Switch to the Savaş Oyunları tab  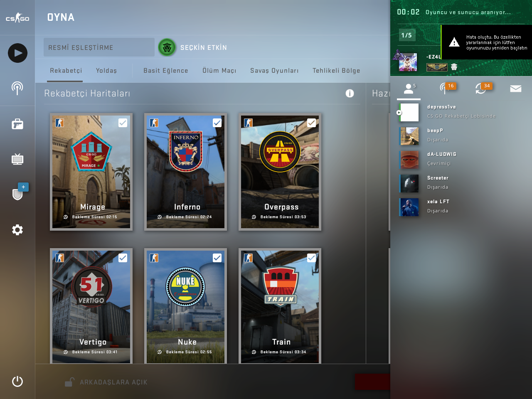(274, 71)
